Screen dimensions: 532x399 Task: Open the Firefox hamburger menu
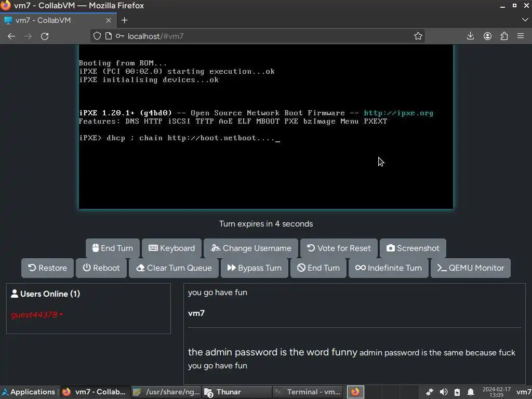(521, 36)
